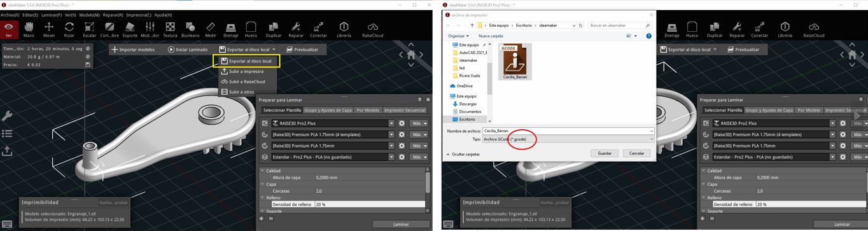The image size is (868, 231).
Task: Click Previsualizar in the left window
Action: pos(302,49)
